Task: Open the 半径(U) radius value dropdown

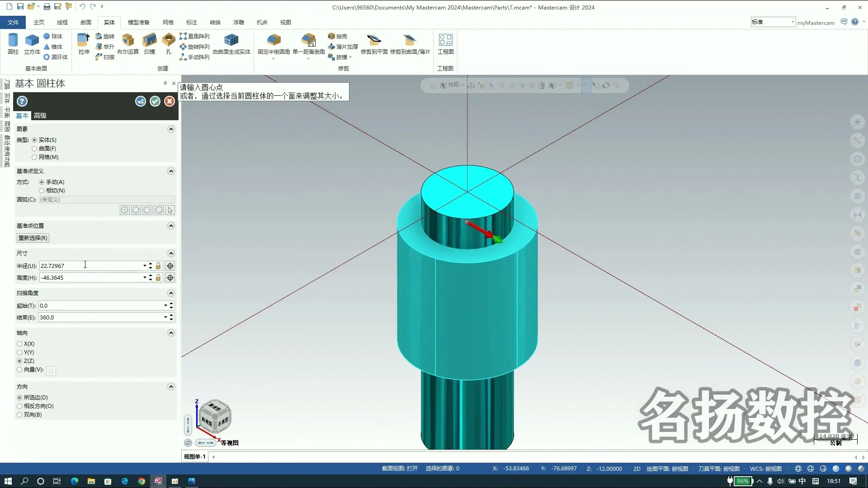Action: pos(145,266)
